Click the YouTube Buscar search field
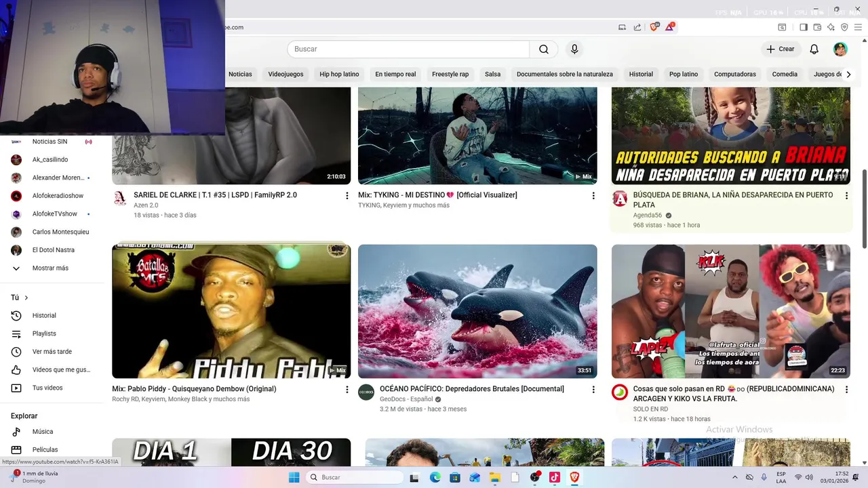Image resolution: width=868 pixels, height=488 pixels. (408, 49)
